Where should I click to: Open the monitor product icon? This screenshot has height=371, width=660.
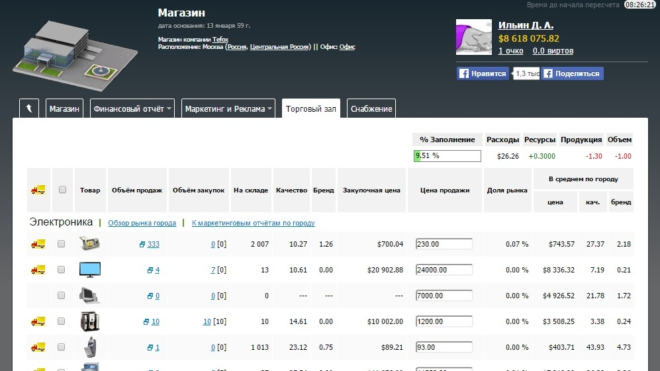click(x=90, y=270)
